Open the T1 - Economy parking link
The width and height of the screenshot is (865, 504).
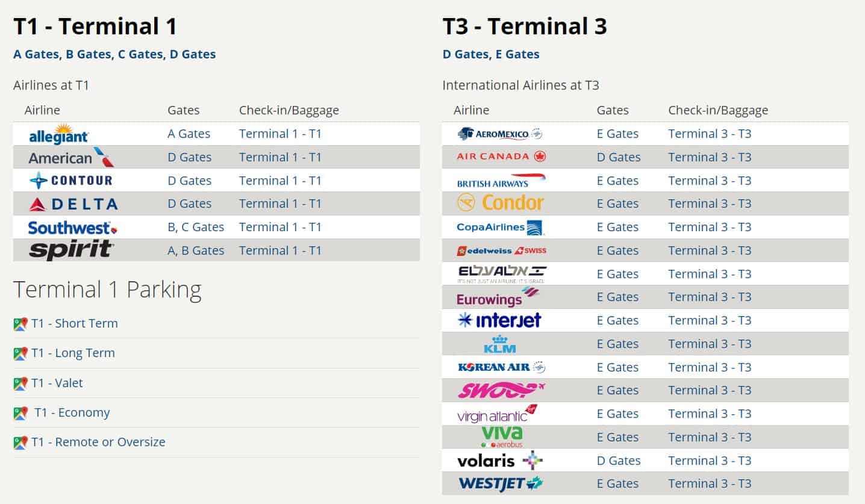pos(72,412)
